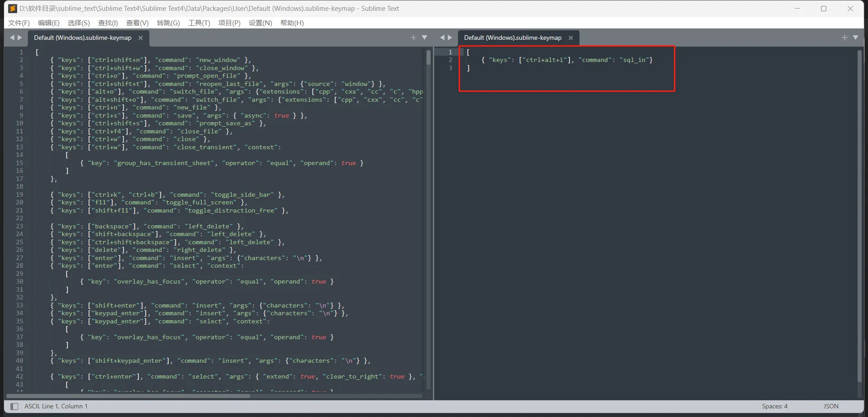
Task: Open the 查看(V) menu
Action: [x=138, y=23]
